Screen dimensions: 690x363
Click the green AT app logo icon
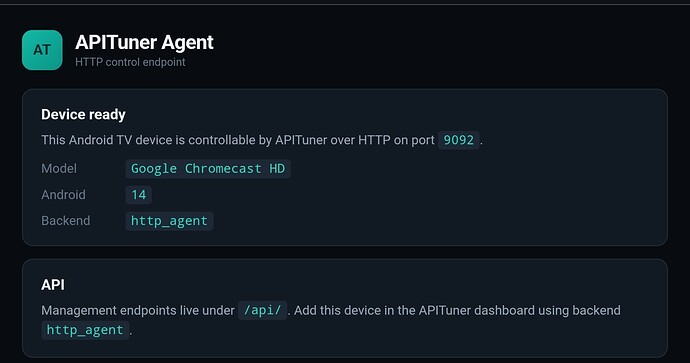pyautogui.click(x=42, y=50)
